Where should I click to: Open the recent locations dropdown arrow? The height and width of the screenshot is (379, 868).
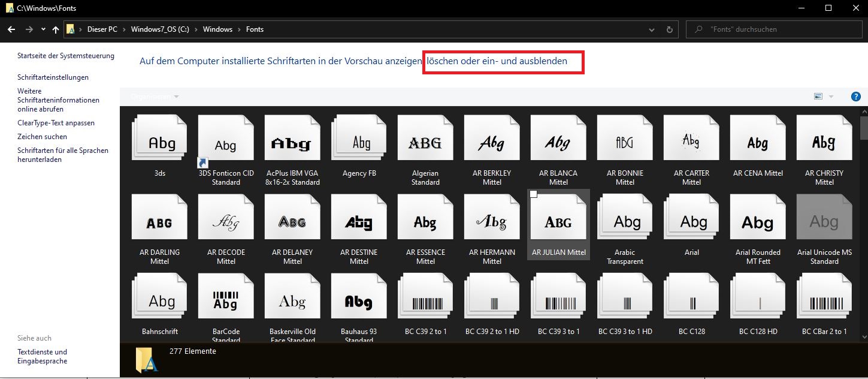(43, 29)
